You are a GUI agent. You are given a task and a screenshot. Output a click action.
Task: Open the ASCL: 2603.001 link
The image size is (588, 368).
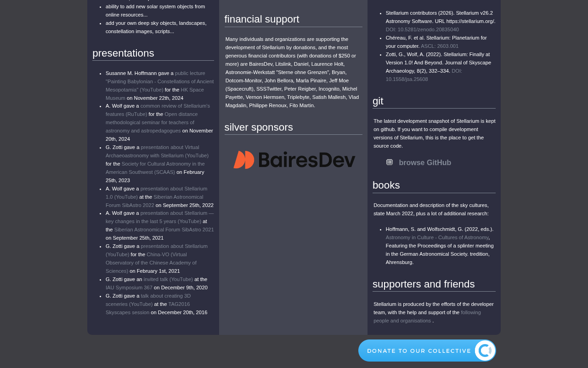coord(440,46)
